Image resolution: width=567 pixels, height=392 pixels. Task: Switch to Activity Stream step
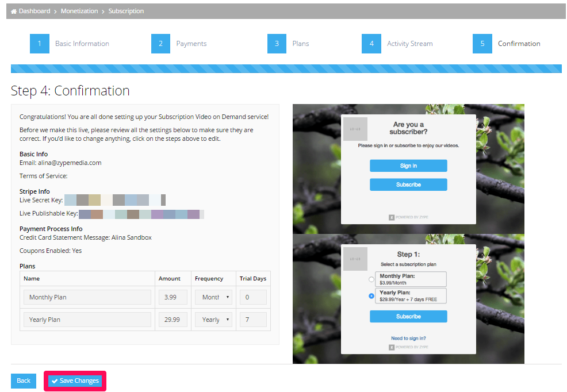pos(409,44)
